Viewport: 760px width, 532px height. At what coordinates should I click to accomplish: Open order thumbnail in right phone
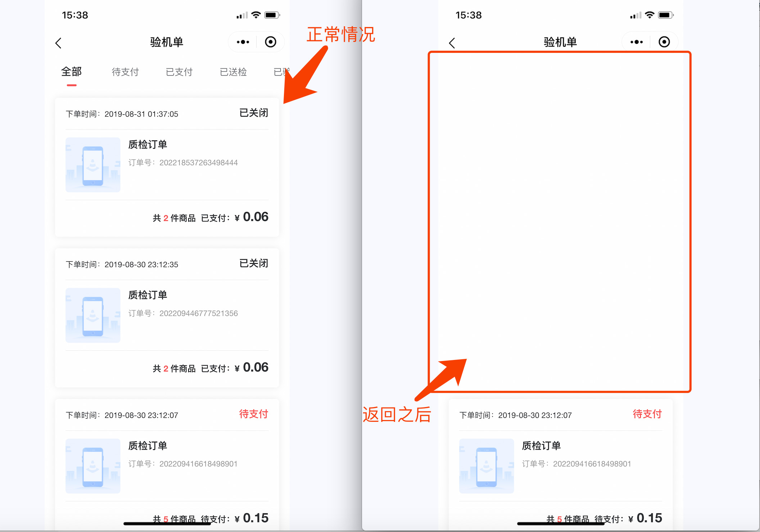(x=487, y=466)
